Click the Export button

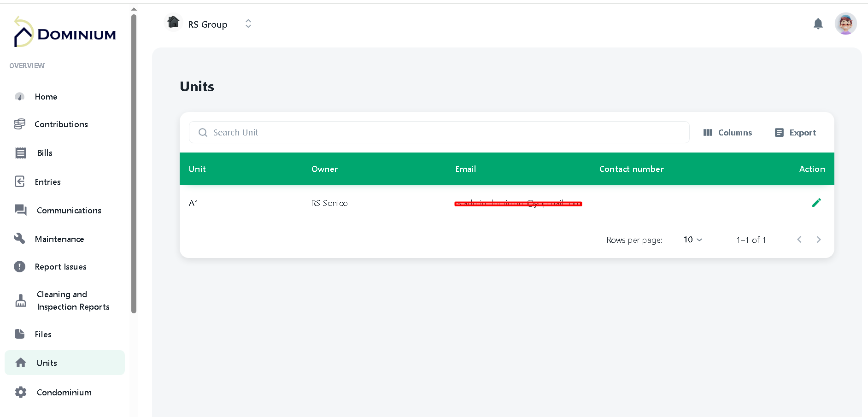click(x=795, y=132)
